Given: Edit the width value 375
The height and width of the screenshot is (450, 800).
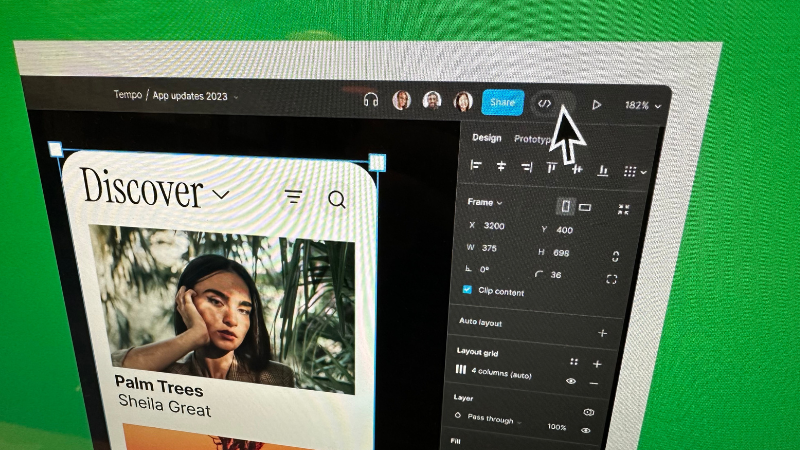Looking at the screenshot, I should (489, 248).
